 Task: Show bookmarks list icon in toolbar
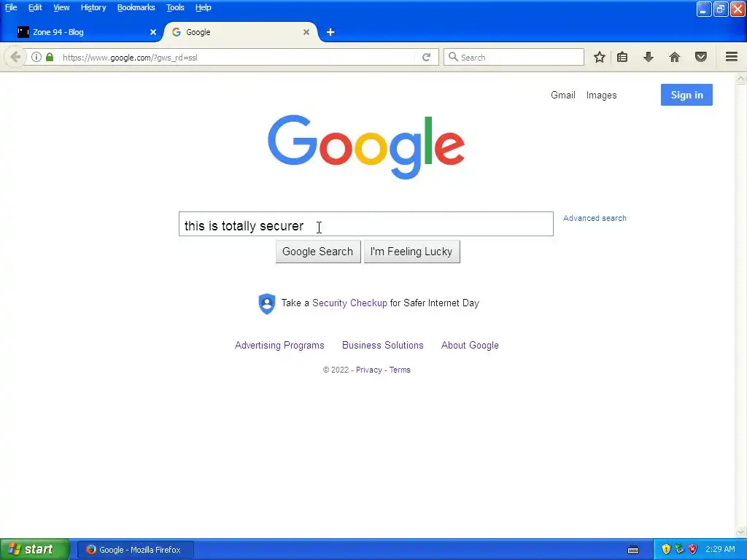point(622,57)
